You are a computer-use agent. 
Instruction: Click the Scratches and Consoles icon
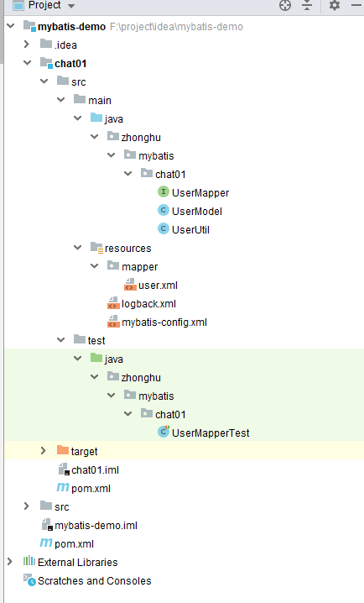tap(29, 579)
